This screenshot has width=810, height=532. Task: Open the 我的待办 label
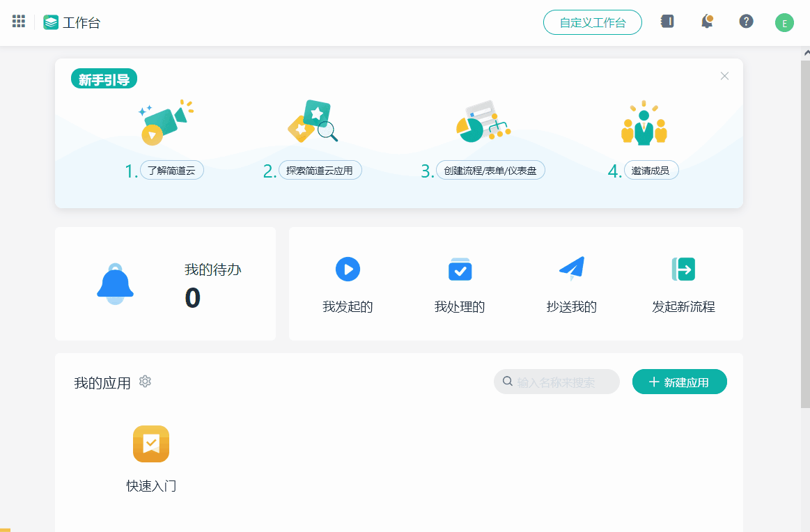(213, 269)
